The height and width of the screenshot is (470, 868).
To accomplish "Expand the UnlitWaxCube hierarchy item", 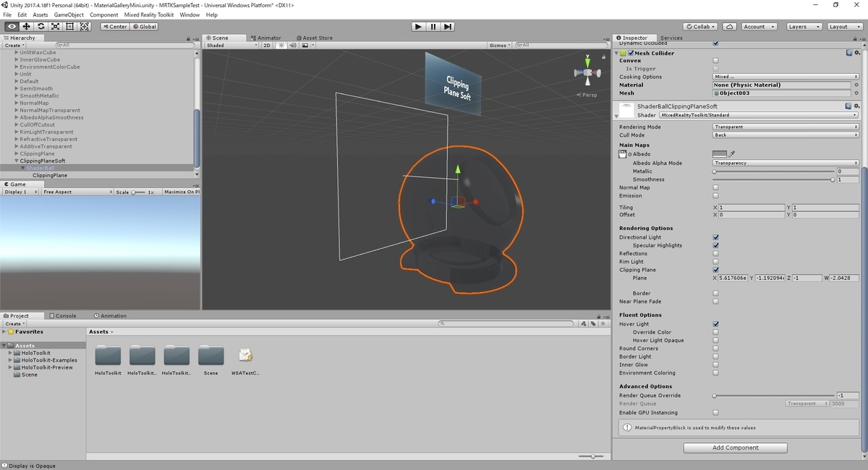I will point(16,52).
